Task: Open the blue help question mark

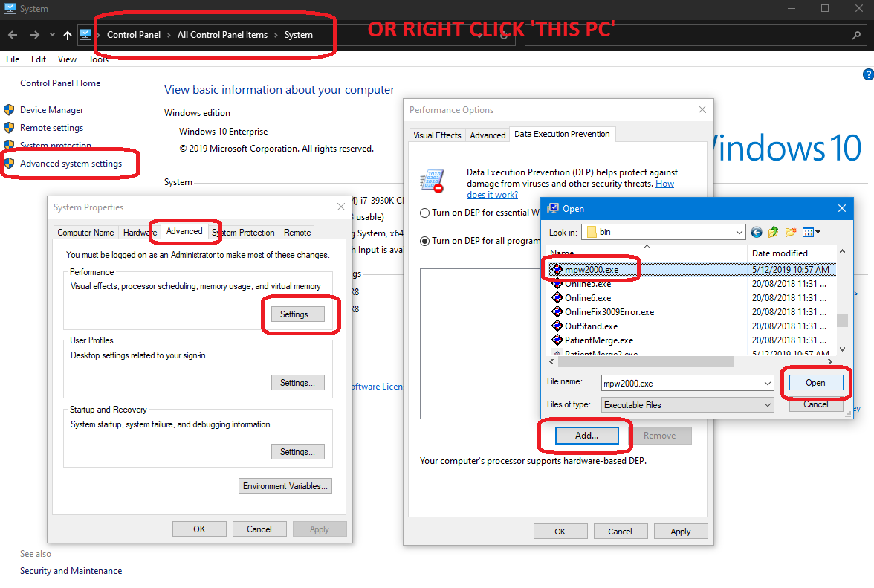Action: pyautogui.click(x=868, y=74)
